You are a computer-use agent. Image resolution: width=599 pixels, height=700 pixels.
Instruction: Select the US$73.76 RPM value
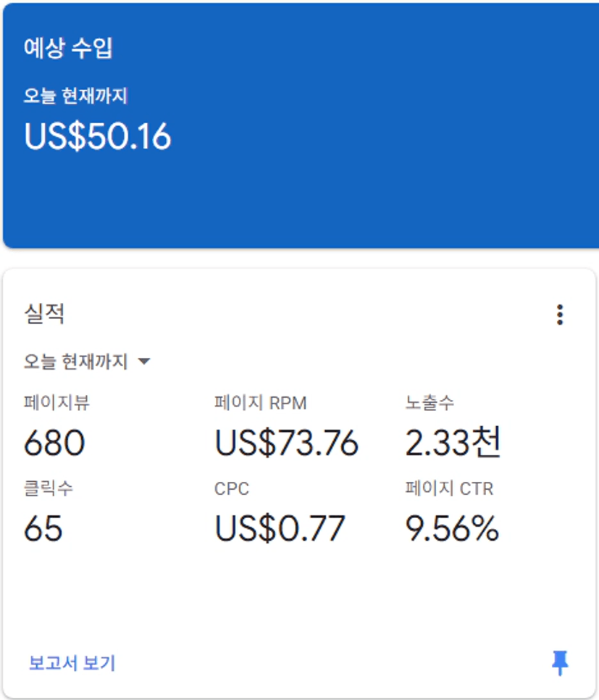pyautogui.click(x=287, y=443)
